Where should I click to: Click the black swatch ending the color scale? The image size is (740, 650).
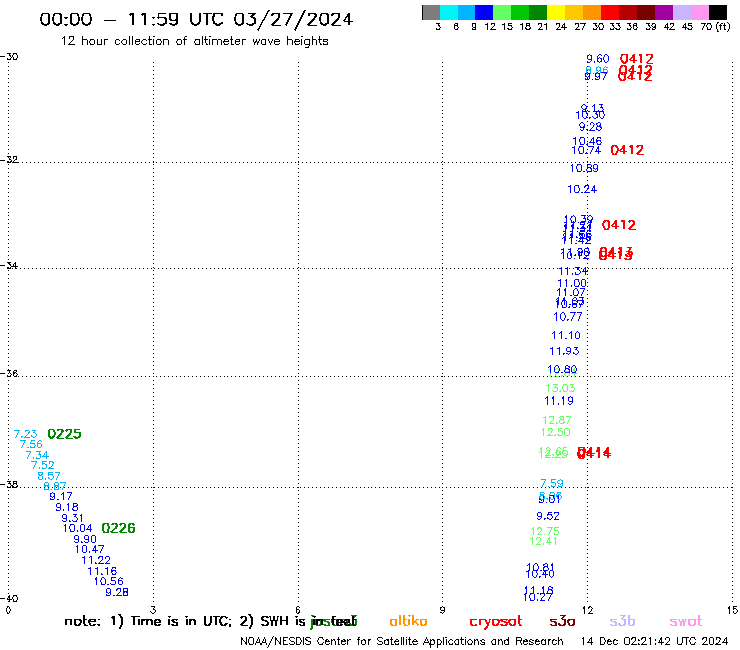(x=718, y=12)
